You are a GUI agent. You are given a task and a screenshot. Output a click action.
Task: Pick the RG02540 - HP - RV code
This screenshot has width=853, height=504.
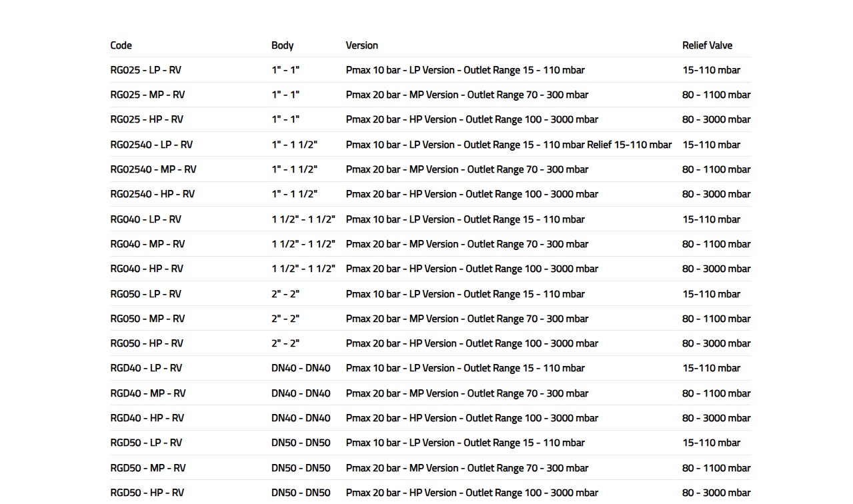[152, 194]
